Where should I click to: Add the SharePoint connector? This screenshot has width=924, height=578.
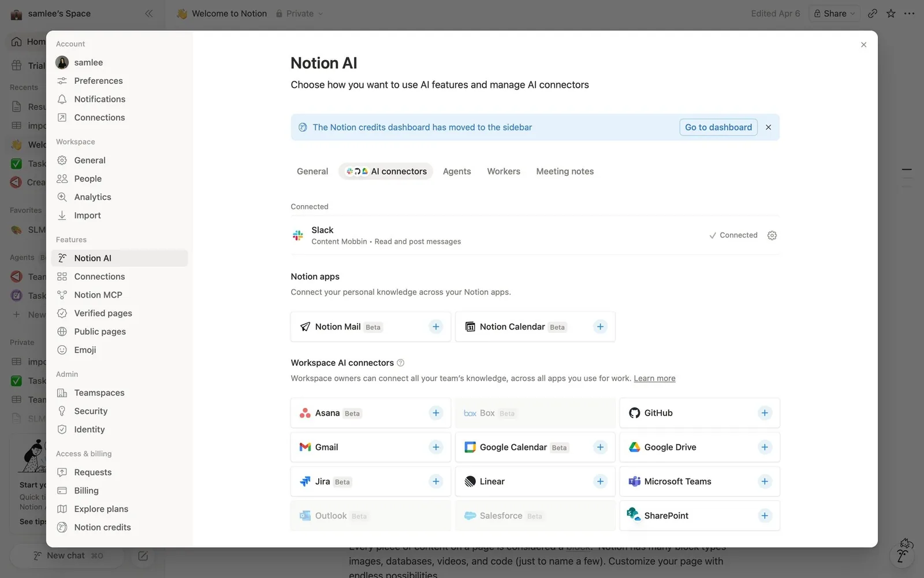click(765, 515)
